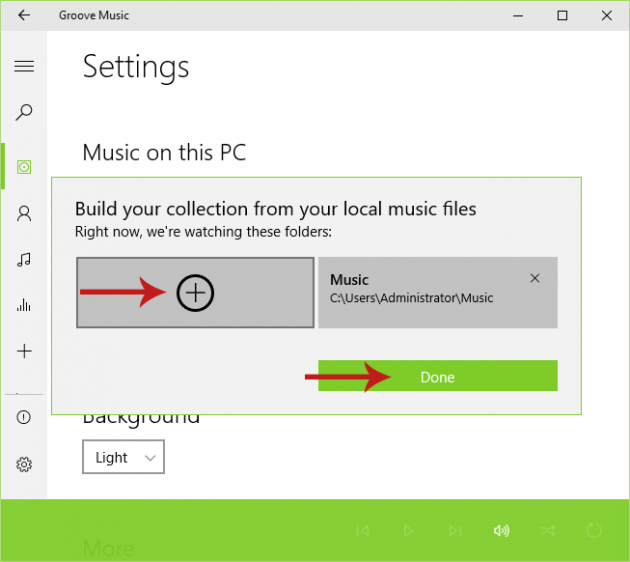This screenshot has height=562, width=630.
Task: Create new playlist with sidebar plus icon
Action: (x=24, y=351)
